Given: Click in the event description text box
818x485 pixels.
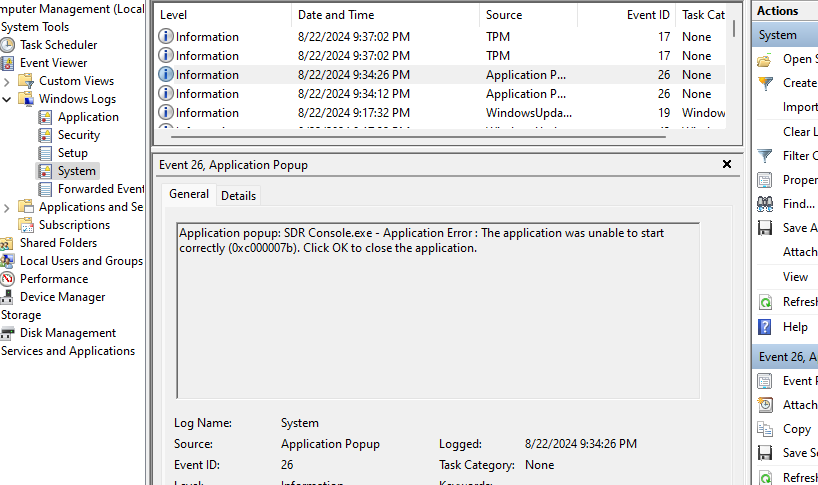Looking at the screenshot, I should 438,311.
